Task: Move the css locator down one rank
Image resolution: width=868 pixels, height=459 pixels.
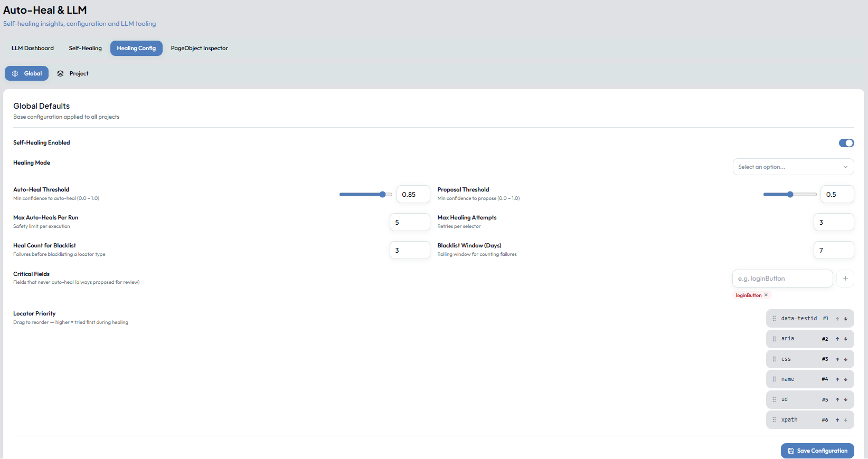Action: (846, 359)
